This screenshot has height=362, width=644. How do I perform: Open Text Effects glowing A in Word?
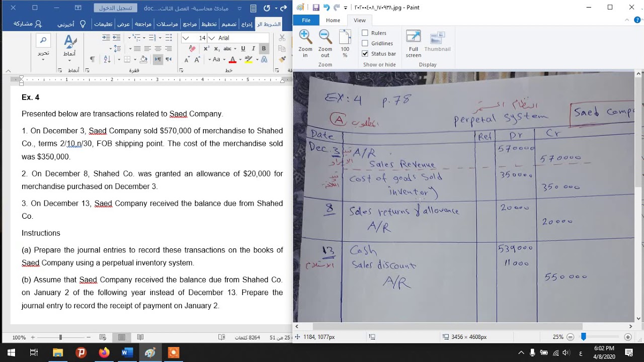tap(264, 59)
